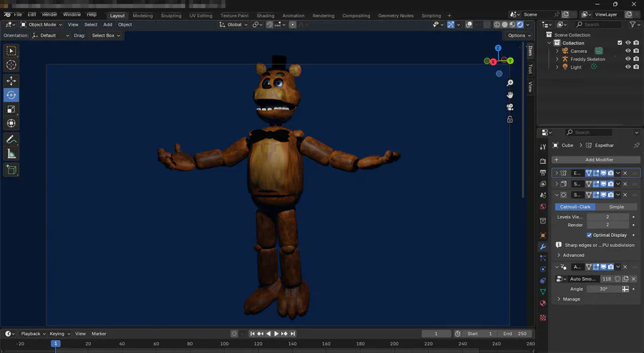This screenshot has width=644, height=353.
Task: Expand the Advanced subdivision section
Action: [x=570, y=255]
